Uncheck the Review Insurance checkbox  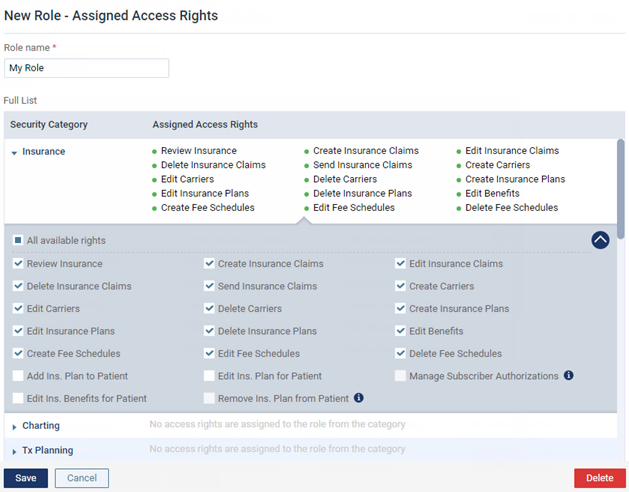click(19, 264)
